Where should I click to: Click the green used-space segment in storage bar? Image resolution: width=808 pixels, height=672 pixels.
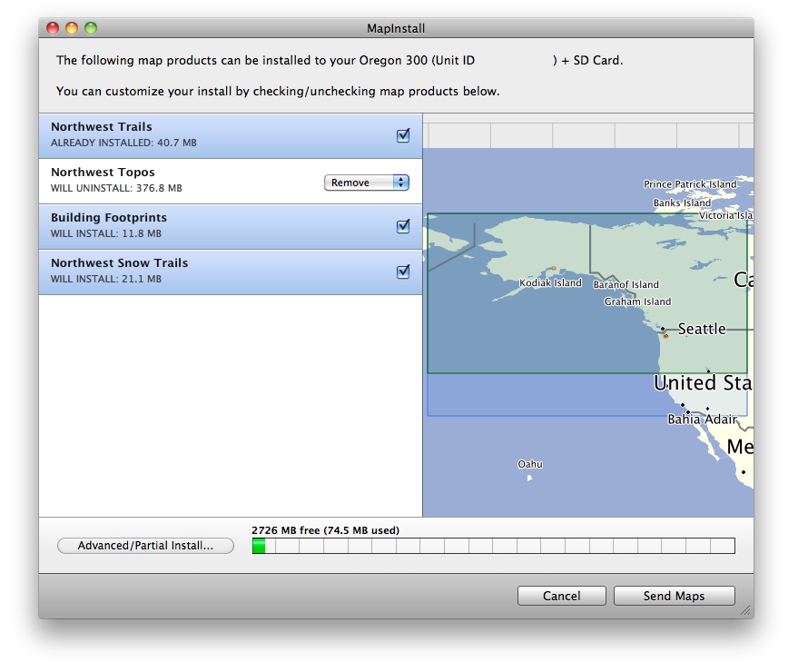coord(259,546)
